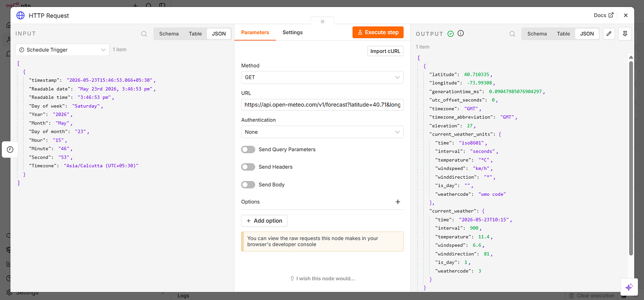
Task: Select the input Schema view
Action: (169, 34)
